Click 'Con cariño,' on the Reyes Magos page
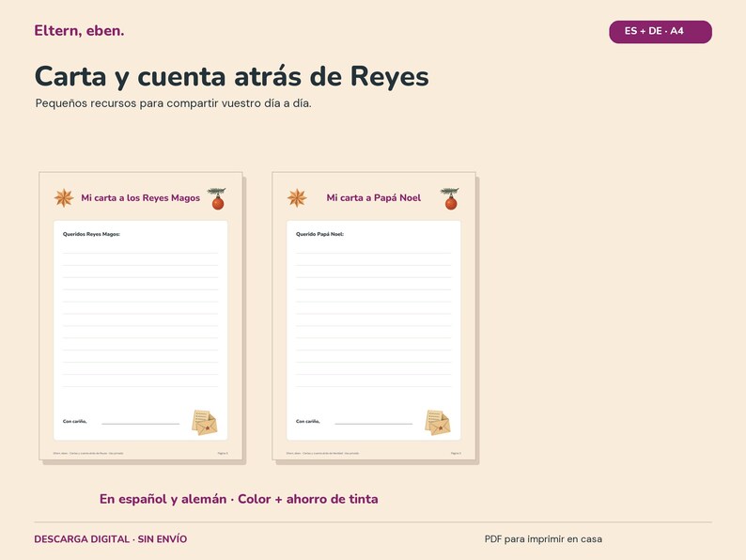 click(x=75, y=422)
